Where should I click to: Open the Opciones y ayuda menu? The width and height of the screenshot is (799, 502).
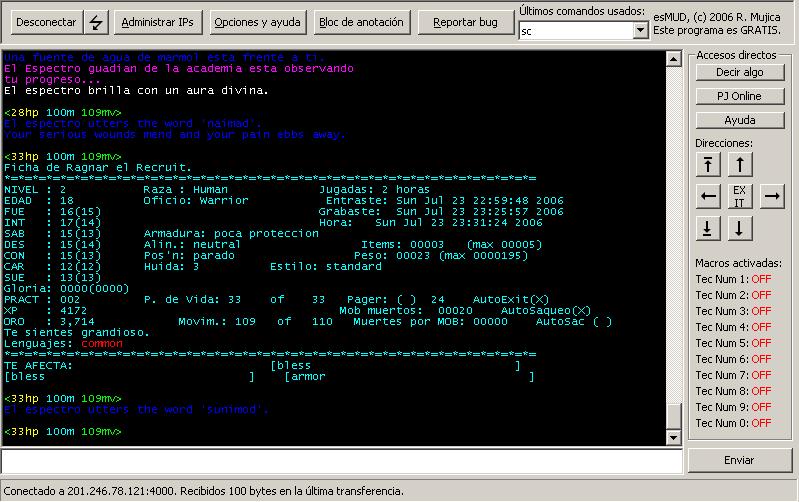click(258, 22)
